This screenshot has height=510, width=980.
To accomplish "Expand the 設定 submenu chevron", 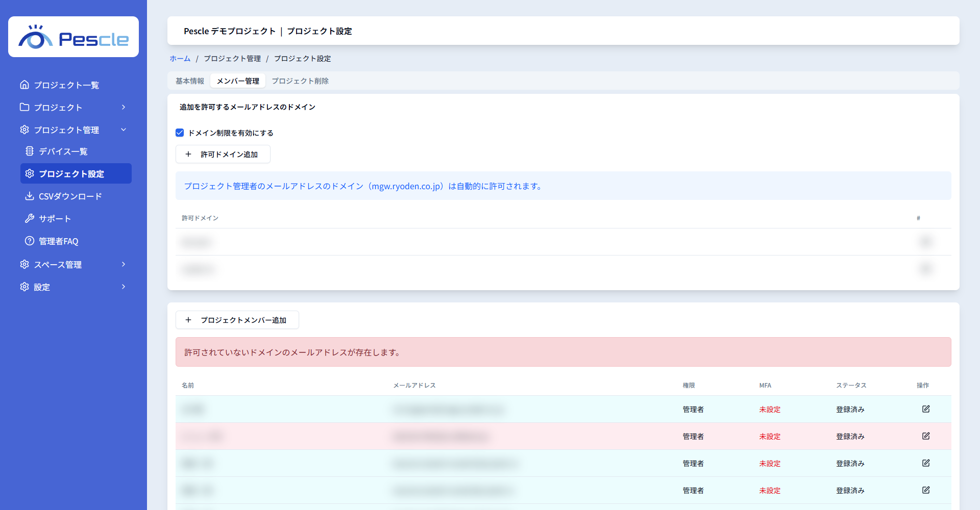I will (x=124, y=287).
